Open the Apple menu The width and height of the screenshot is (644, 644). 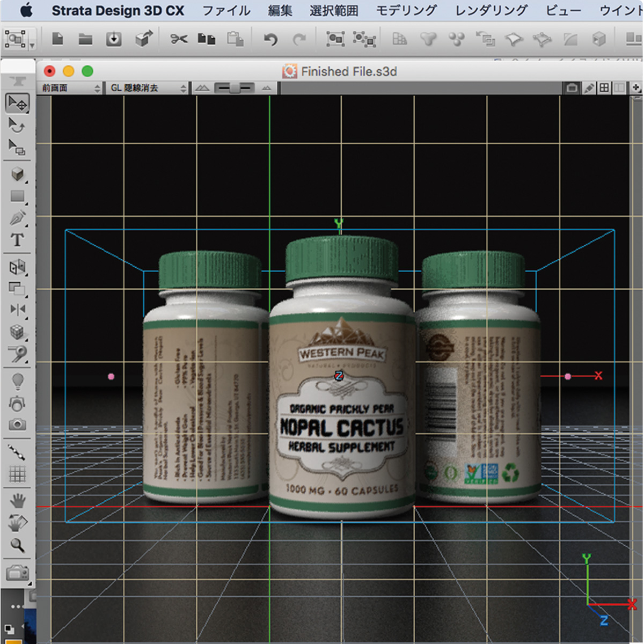point(26,10)
